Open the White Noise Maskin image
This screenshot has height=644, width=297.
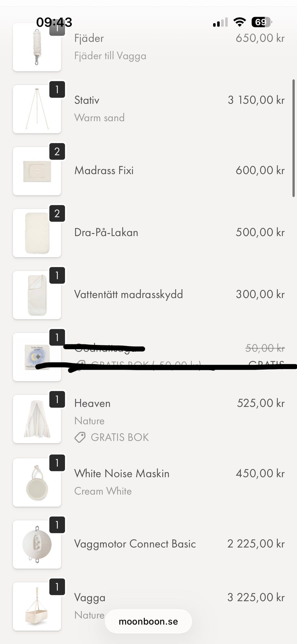tap(37, 482)
